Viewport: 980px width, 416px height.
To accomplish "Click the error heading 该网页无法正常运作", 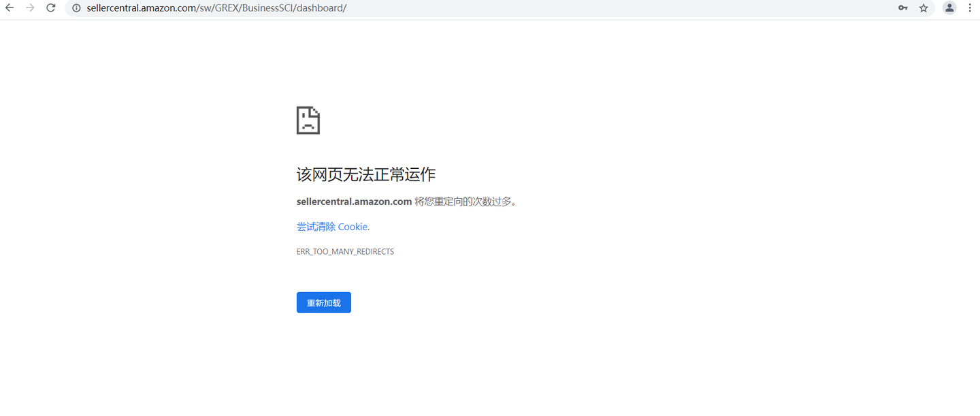I will [x=365, y=174].
